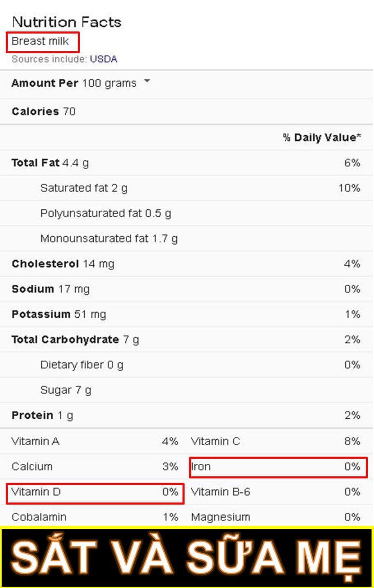
Task: Click the Calcium 3% entry
Action: [95, 467]
